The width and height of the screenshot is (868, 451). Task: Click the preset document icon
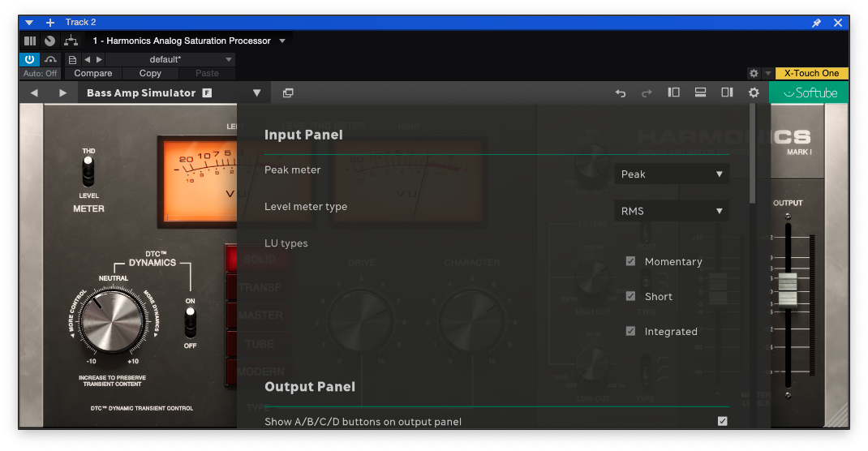point(72,60)
